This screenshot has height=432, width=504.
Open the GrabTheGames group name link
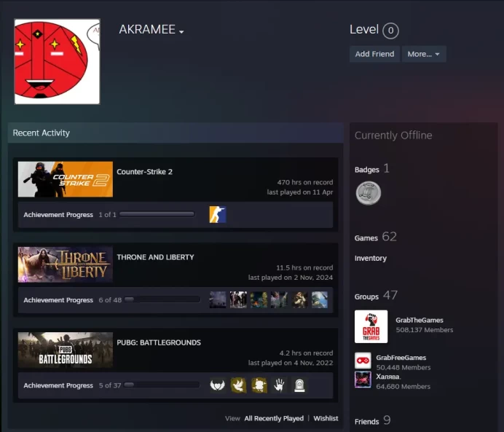point(420,320)
